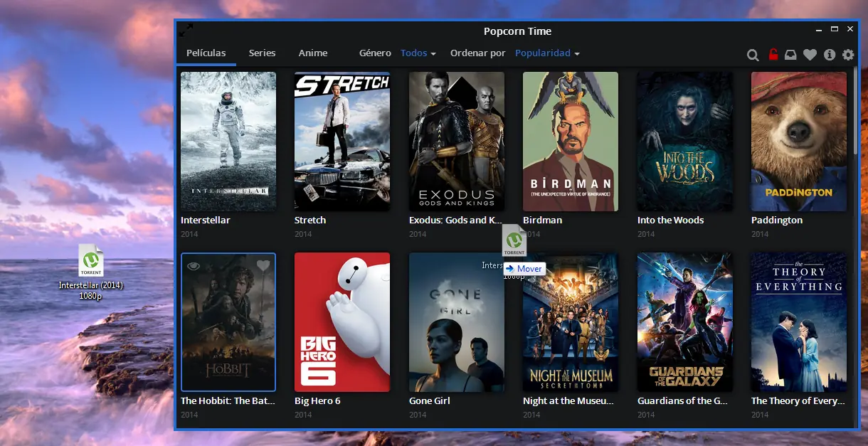Open the Stretch movie poster
The image size is (868, 446).
342,141
